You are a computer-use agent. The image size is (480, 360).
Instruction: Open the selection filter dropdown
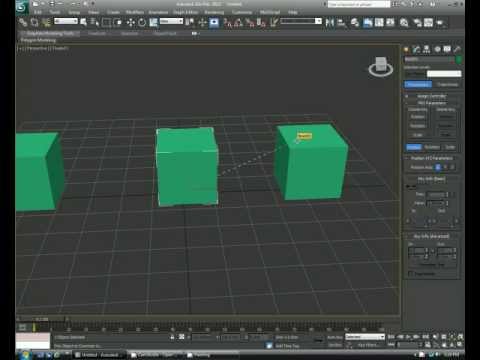pos(66,21)
